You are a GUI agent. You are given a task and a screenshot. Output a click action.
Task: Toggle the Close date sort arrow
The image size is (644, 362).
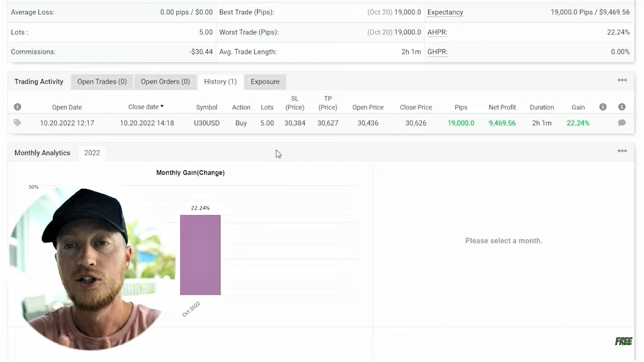coord(162,107)
